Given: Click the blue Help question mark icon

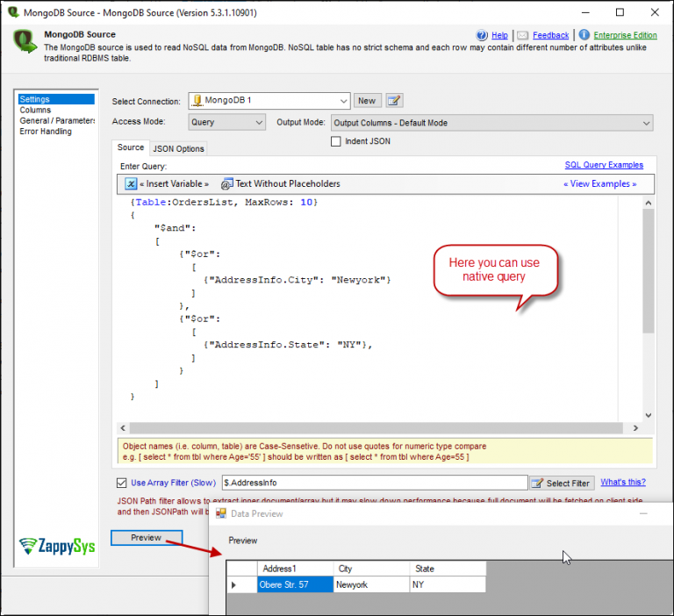Looking at the screenshot, I should [482, 35].
